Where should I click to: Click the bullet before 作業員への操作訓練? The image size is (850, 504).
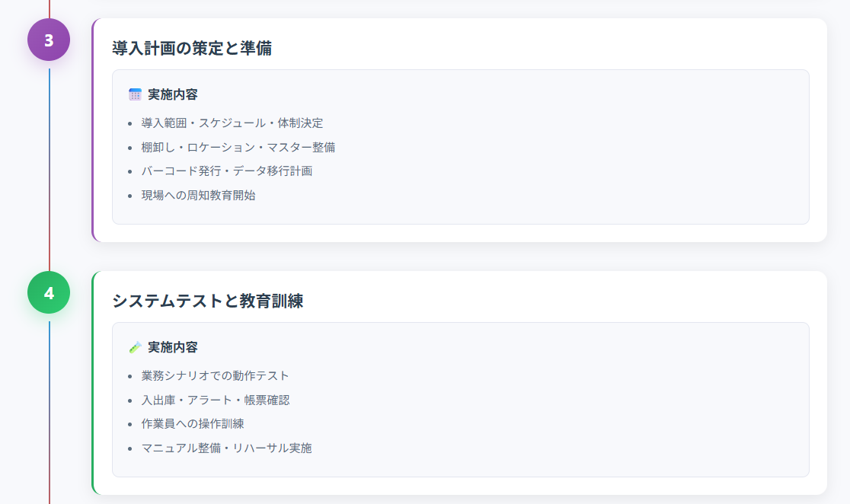point(130,424)
